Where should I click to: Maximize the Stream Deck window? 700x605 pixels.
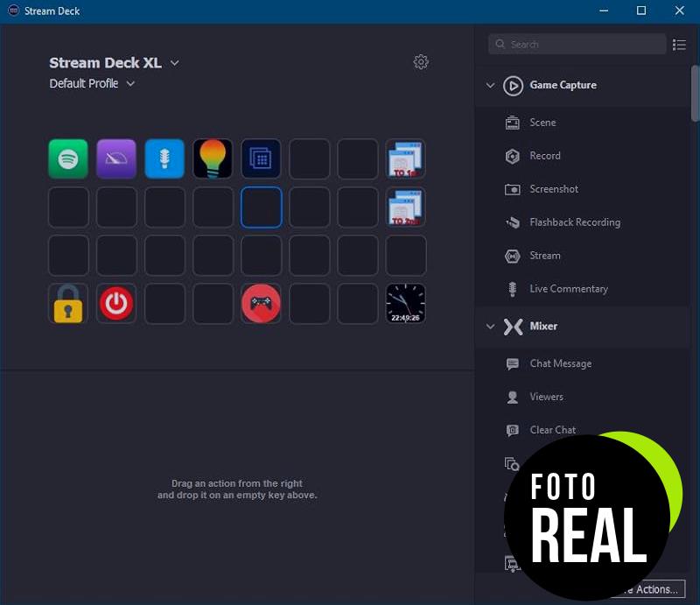[x=641, y=11]
